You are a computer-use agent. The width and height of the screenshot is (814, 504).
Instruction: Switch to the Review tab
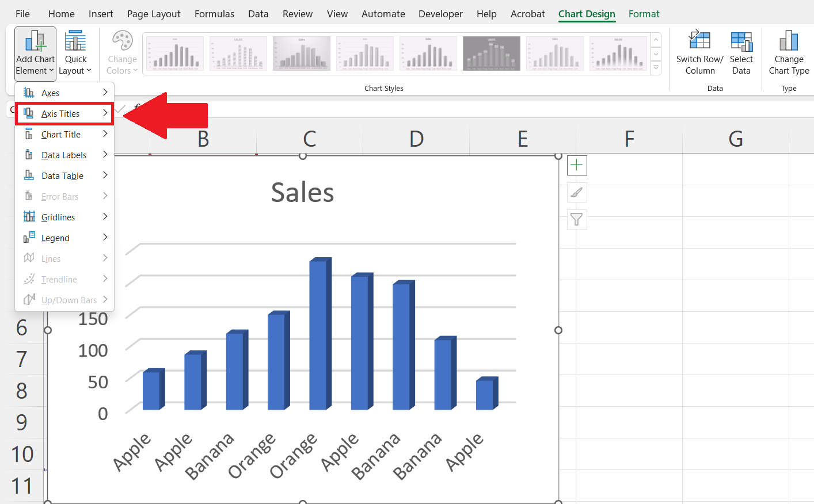[x=298, y=14]
